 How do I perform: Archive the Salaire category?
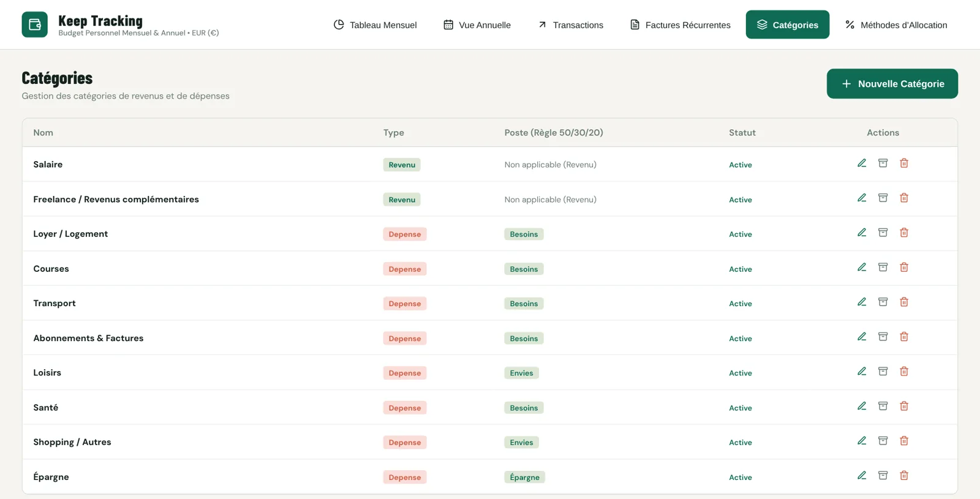point(883,163)
